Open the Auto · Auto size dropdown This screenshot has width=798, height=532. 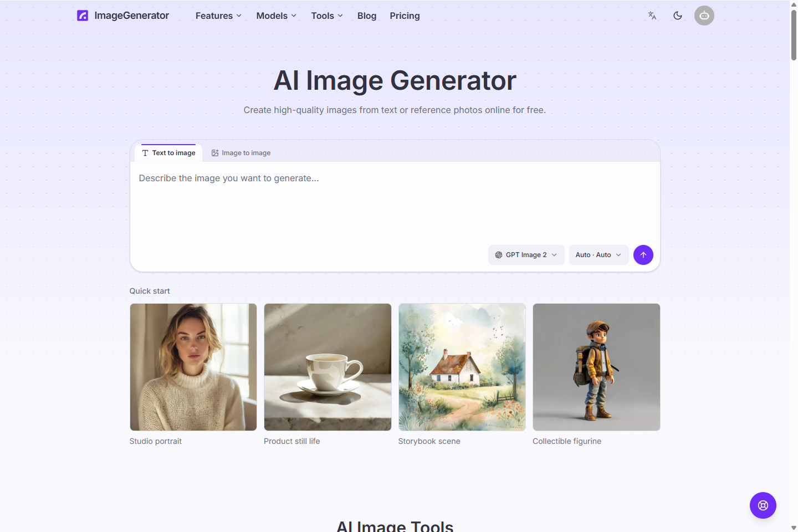pos(598,255)
